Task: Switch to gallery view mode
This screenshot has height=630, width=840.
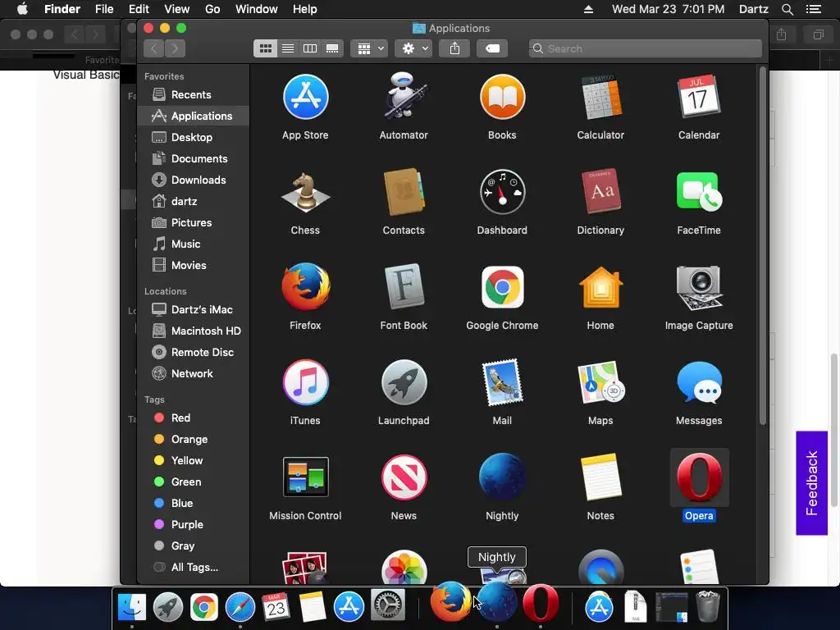Action: (332, 48)
